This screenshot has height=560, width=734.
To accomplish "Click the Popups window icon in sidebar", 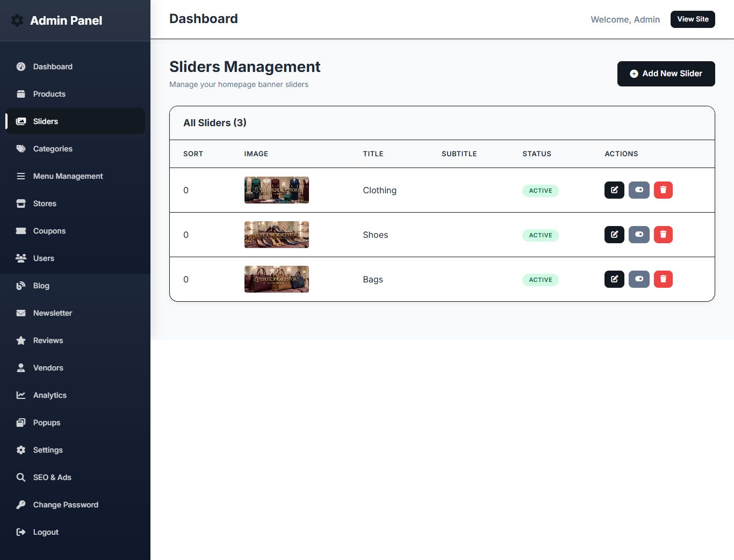I will coord(21,423).
